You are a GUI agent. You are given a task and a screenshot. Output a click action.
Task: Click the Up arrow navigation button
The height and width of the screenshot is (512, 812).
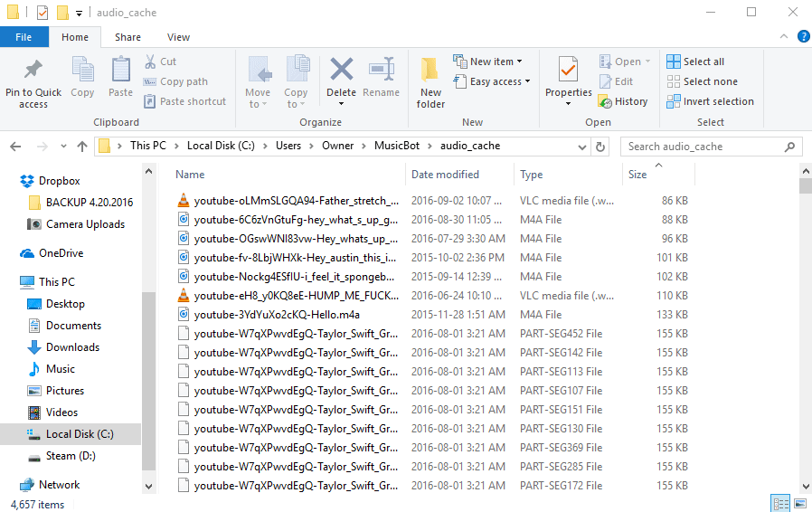click(x=82, y=146)
